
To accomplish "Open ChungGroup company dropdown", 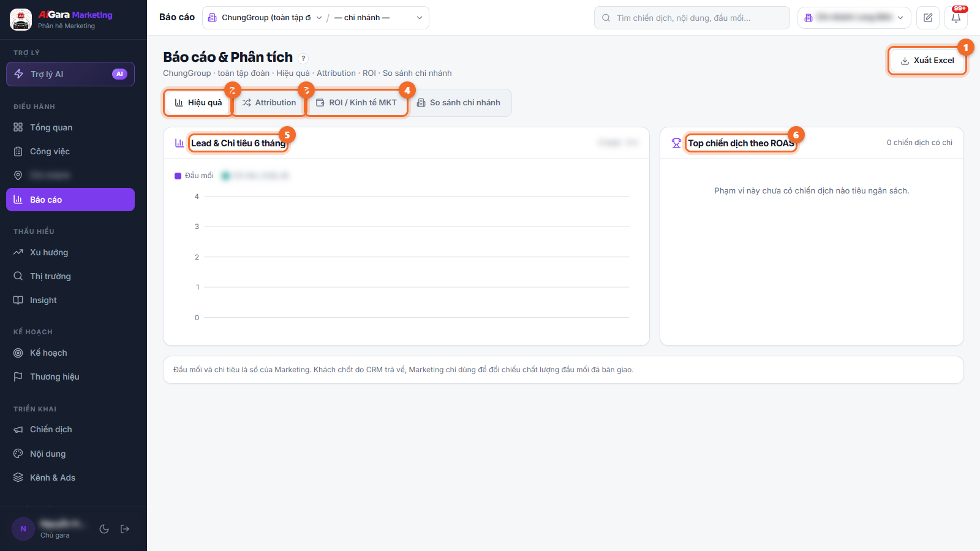I will pos(265,18).
